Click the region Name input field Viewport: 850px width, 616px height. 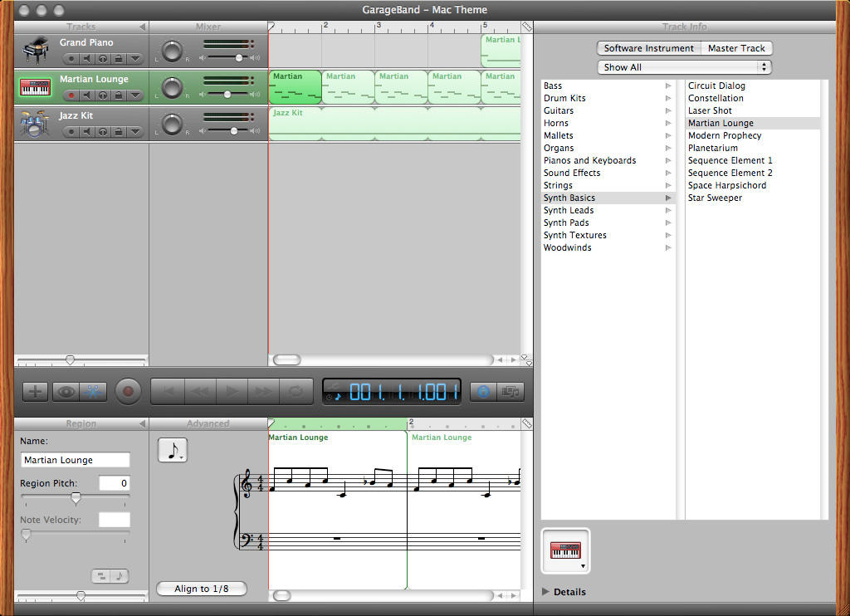click(x=76, y=460)
